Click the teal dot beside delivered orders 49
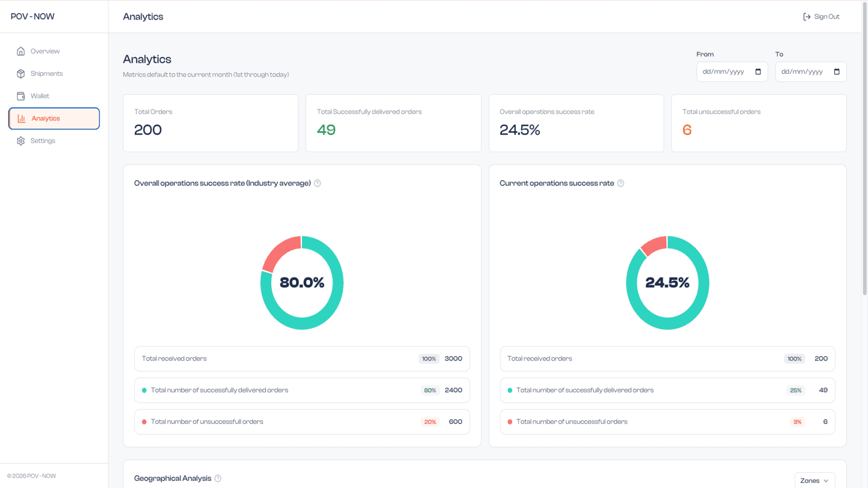Viewport: 868px width, 488px height. click(x=510, y=390)
